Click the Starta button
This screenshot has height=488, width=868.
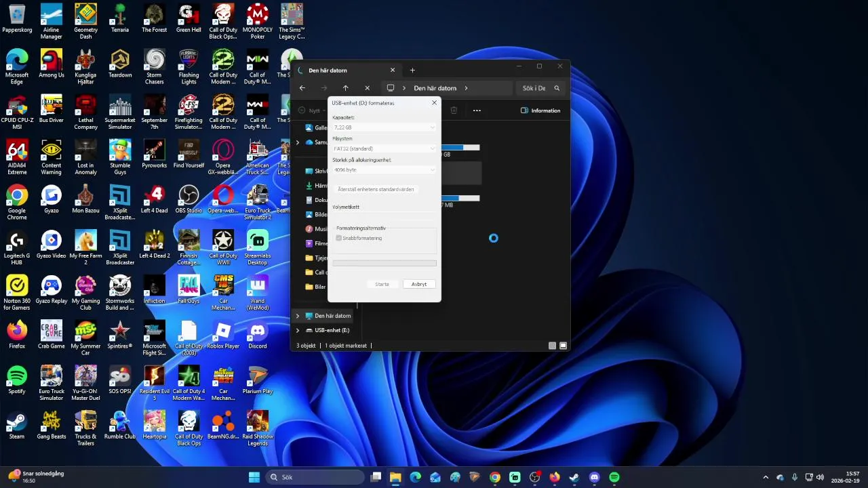point(382,284)
